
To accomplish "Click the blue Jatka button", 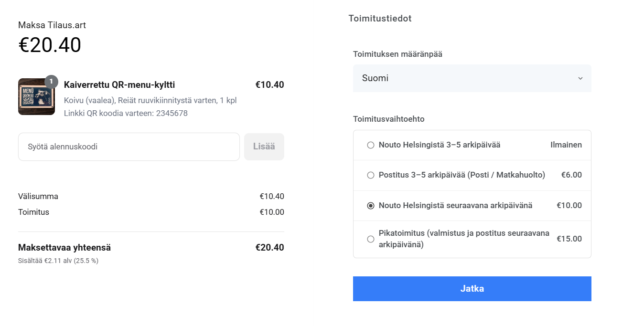I will click(472, 289).
